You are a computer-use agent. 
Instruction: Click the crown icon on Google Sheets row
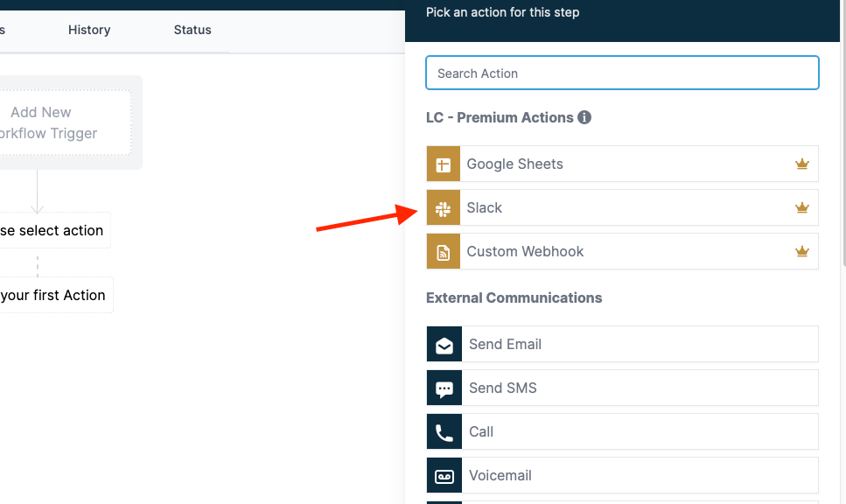tap(801, 164)
